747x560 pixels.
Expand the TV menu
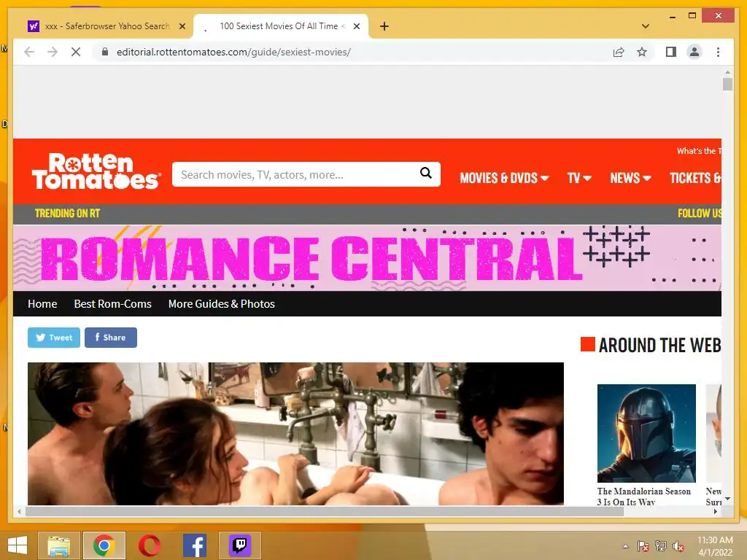578,178
